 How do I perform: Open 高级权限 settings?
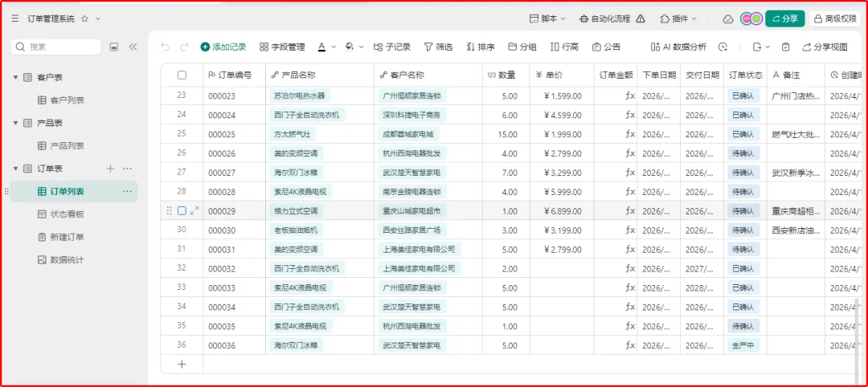coord(836,18)
